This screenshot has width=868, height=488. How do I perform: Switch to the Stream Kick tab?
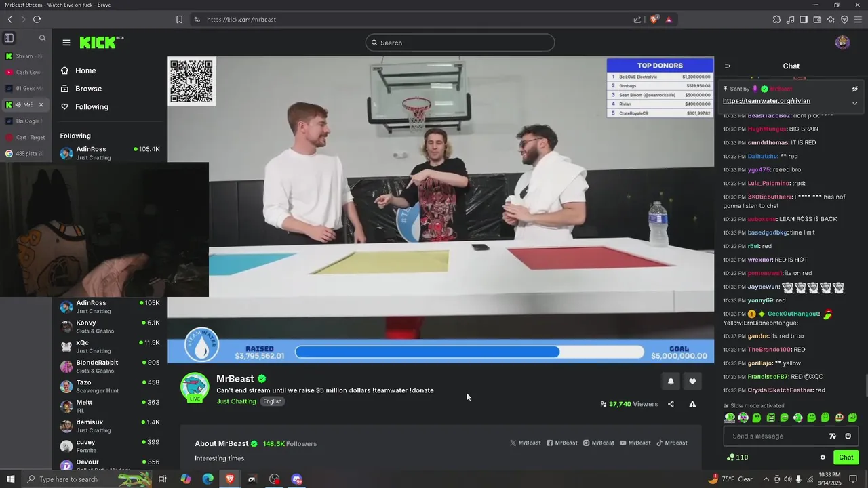pos(26,56)
